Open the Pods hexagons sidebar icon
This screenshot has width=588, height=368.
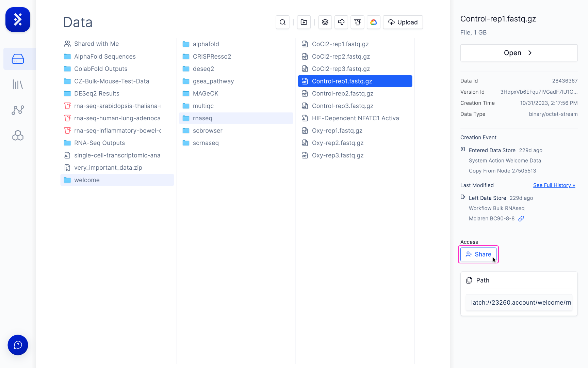[18, 136]
